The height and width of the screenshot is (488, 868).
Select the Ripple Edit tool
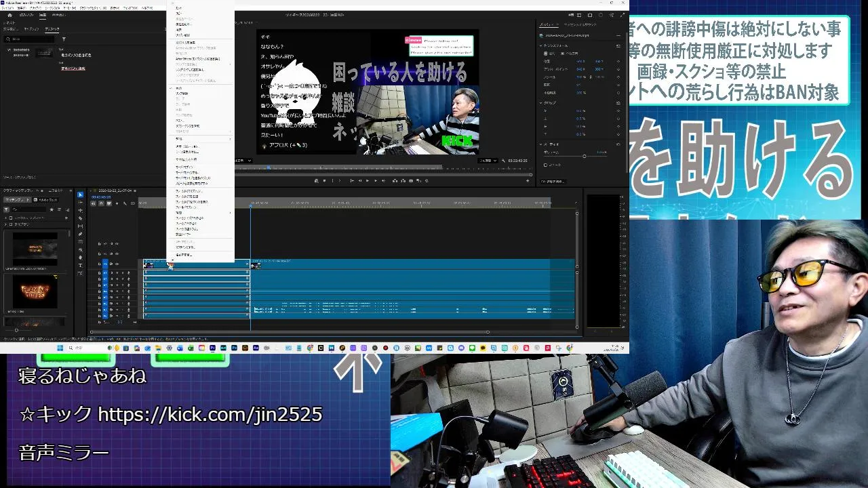80,210
